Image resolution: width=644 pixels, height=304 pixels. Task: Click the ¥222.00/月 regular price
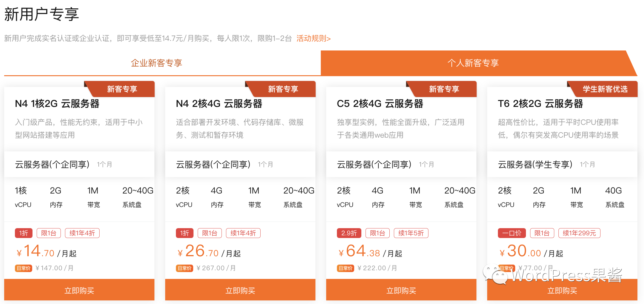pos(377,268)
